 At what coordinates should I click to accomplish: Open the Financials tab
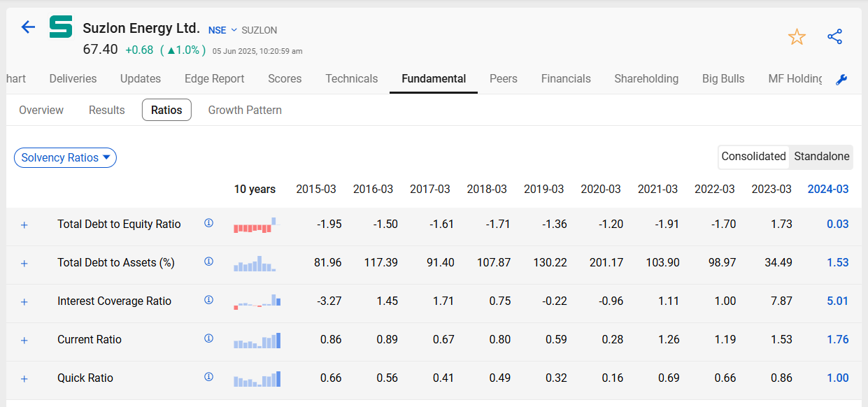(566, 79)
